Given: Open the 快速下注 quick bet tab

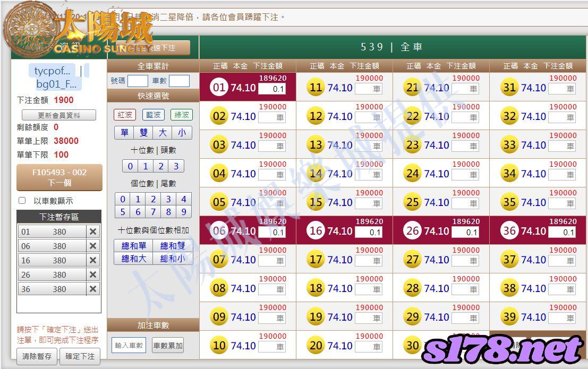Looking at the screenshot, I should [153, 48].
